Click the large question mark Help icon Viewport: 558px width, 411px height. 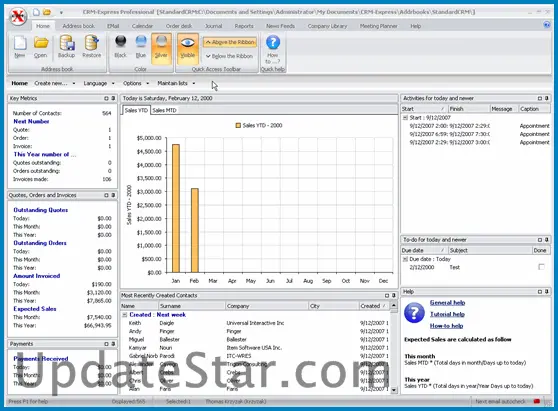tap(414, 312)
